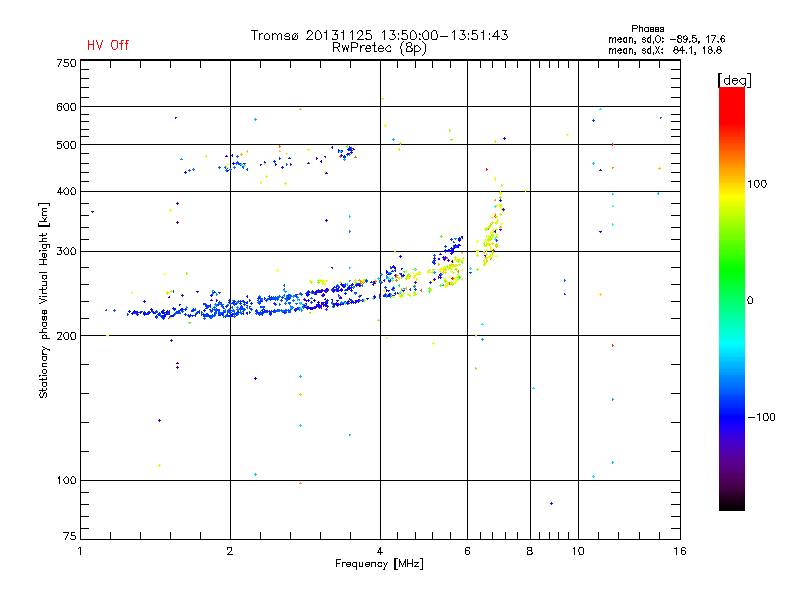Click the "600" y-axis tick label
Image resolution: width=800 pixels, height=600 pixels.
[x=66, y=107]
